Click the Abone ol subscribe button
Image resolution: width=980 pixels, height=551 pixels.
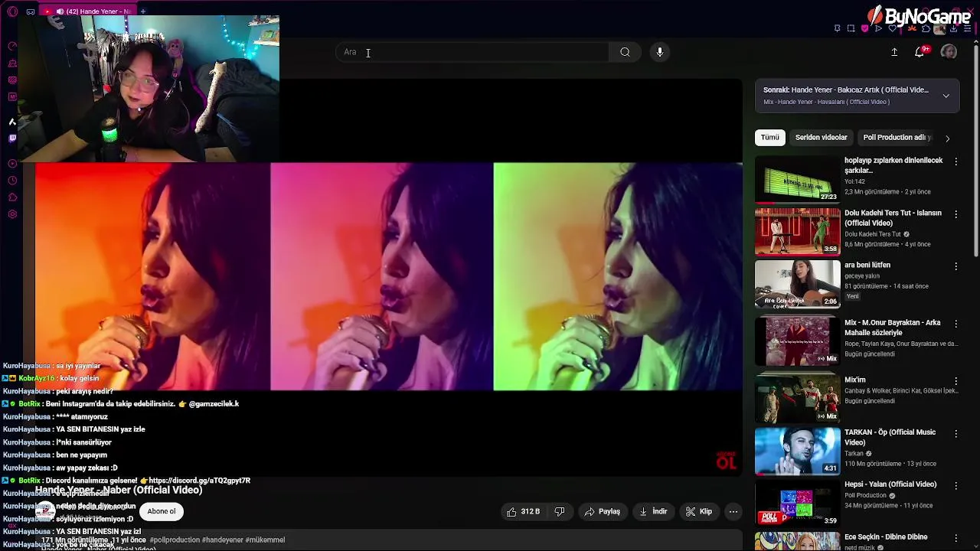pyautogui.click(x=162, y=511)
